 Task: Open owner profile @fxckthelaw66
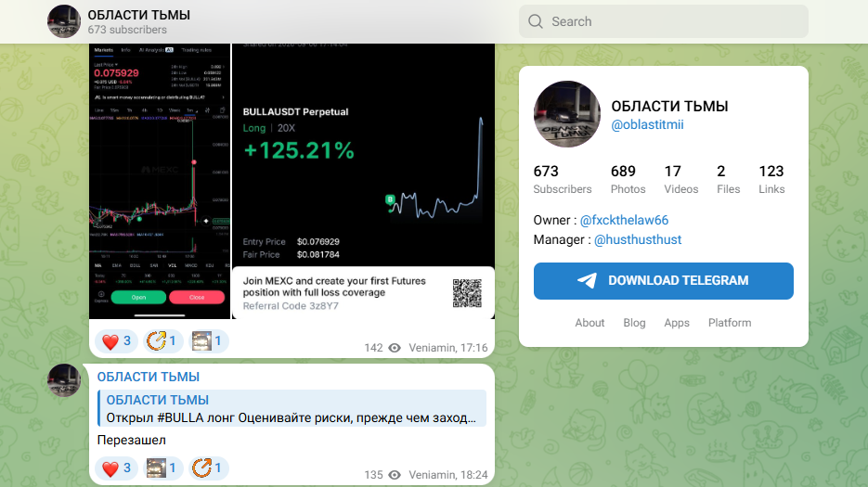(624, 220)
